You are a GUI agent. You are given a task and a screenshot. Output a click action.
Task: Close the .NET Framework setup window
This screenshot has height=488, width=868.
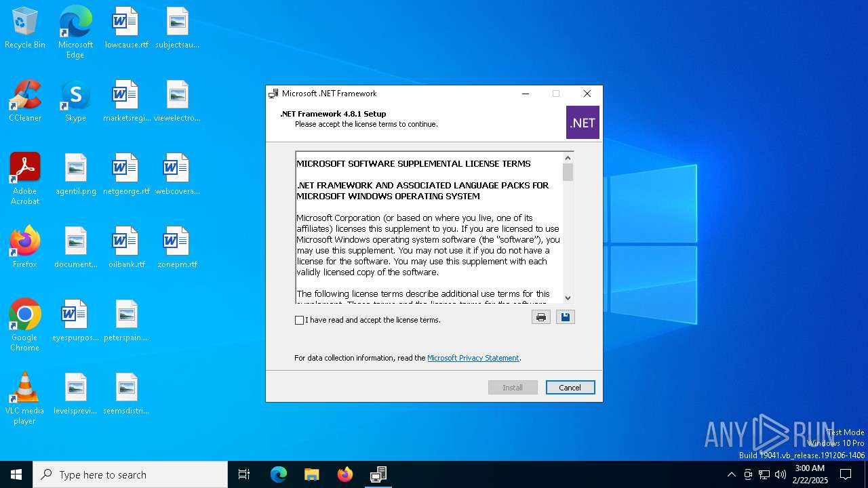[587, 94]
